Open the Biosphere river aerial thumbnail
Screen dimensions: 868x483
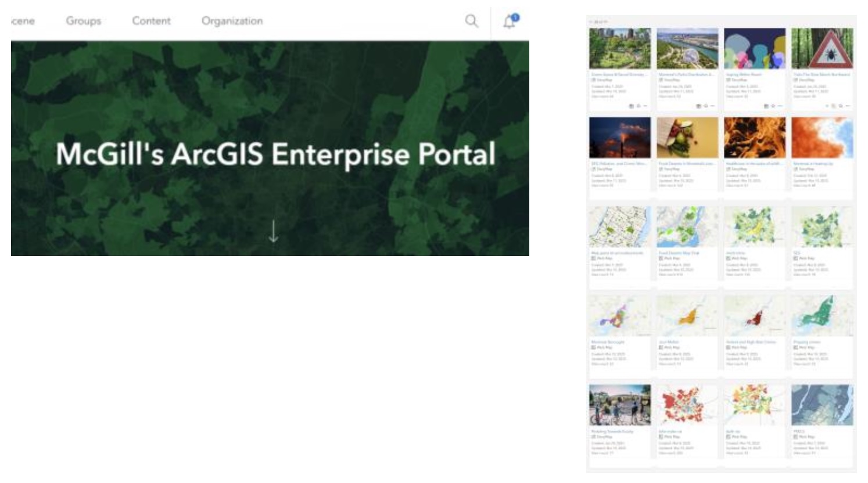click(x=687, y=49)
